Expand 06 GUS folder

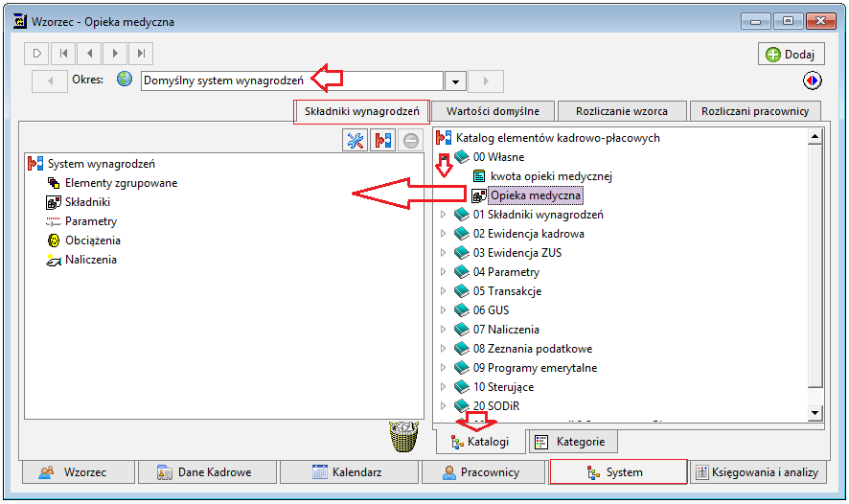pos(443,310)
